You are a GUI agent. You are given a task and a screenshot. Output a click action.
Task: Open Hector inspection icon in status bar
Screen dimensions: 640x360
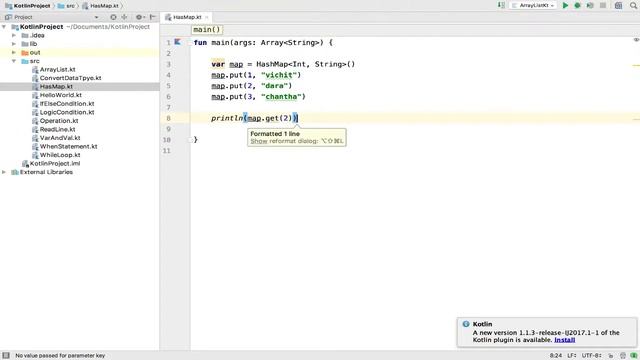click(x=622, y=356)
